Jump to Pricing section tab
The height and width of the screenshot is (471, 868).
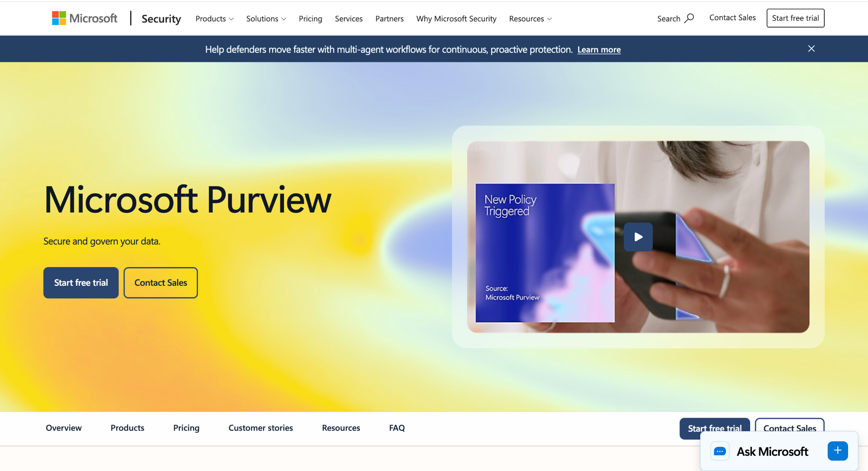(x=186, y=428)
